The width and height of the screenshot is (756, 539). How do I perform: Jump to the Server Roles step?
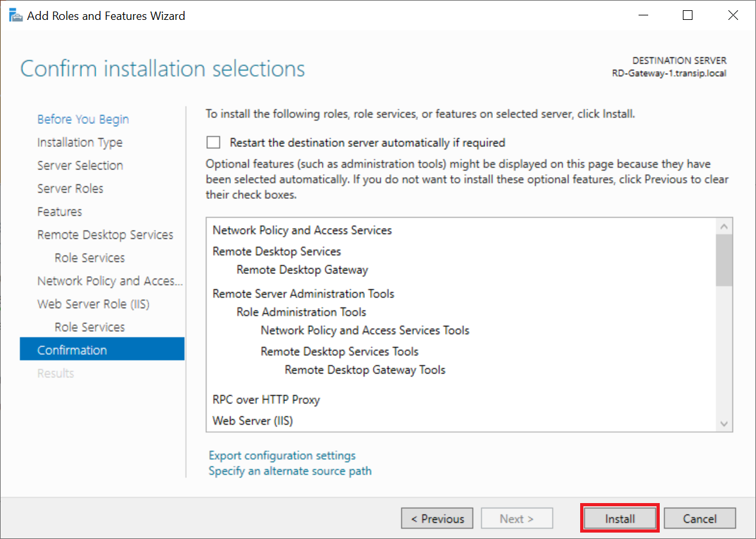pos(71,189)
